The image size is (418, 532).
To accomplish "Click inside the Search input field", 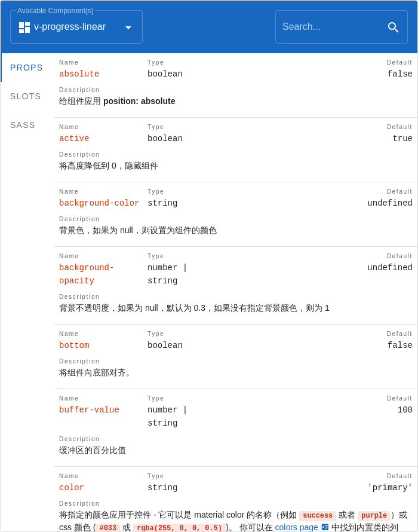I will [334, 27].
